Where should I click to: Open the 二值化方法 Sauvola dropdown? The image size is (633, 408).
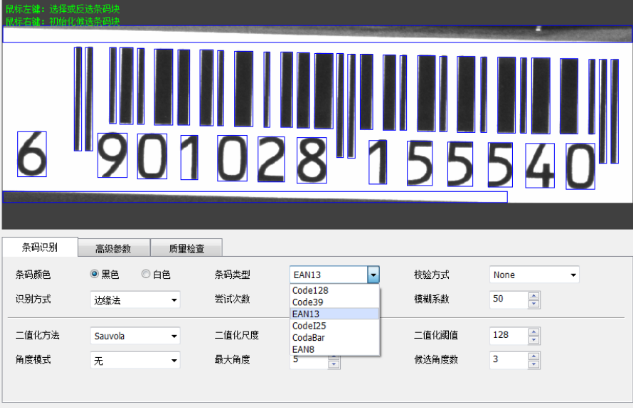pos(135,336)
